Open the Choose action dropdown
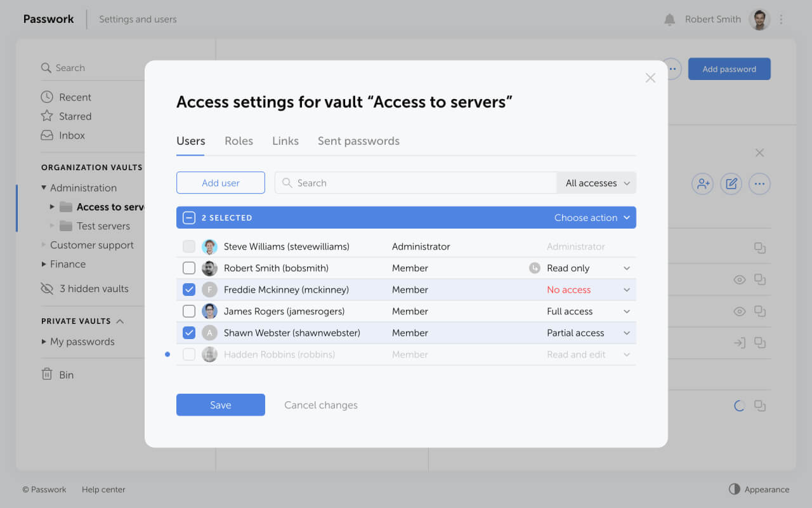This screenshot has width=812, height=508. pos(593,218)
